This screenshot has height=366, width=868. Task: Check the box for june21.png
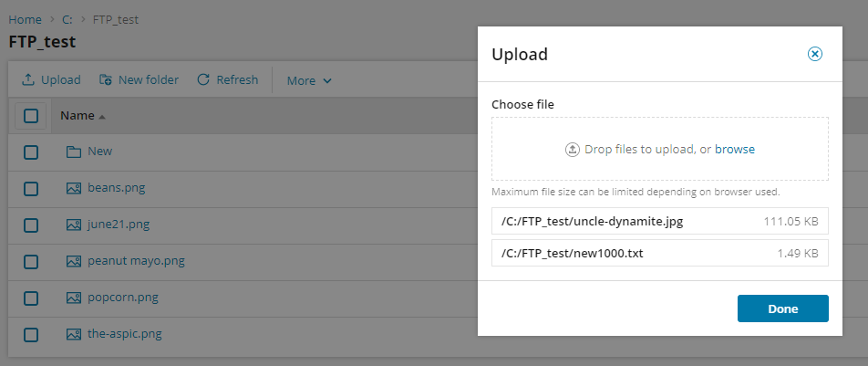pyautogui.click(x=31, y=225)
